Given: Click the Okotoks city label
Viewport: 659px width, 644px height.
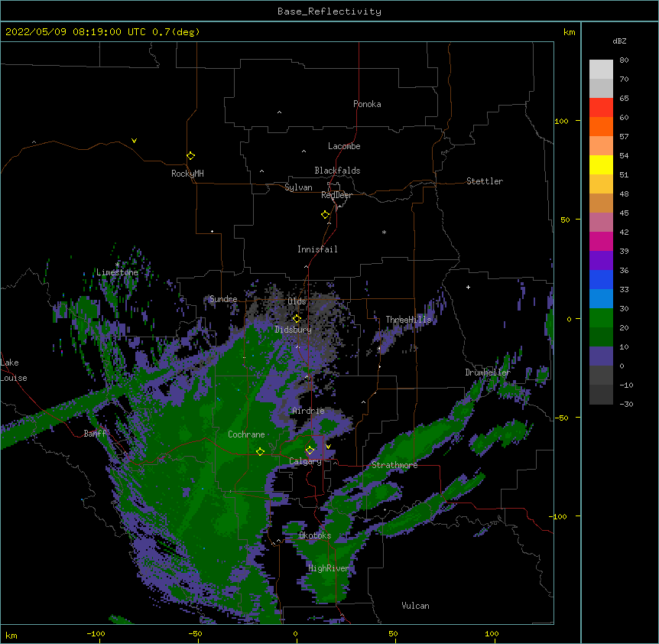Looking at the screenshot, I should click(x=315, y=535).
